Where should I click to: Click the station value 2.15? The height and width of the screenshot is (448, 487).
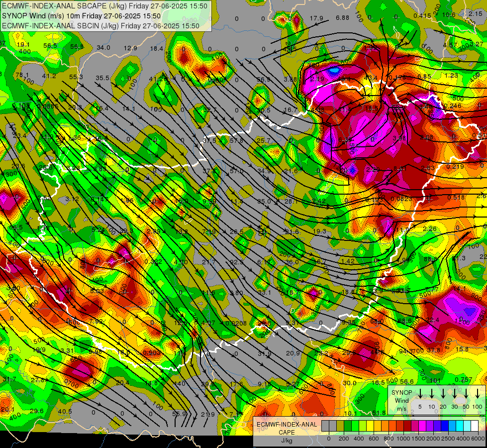click(x=476, y=13)
